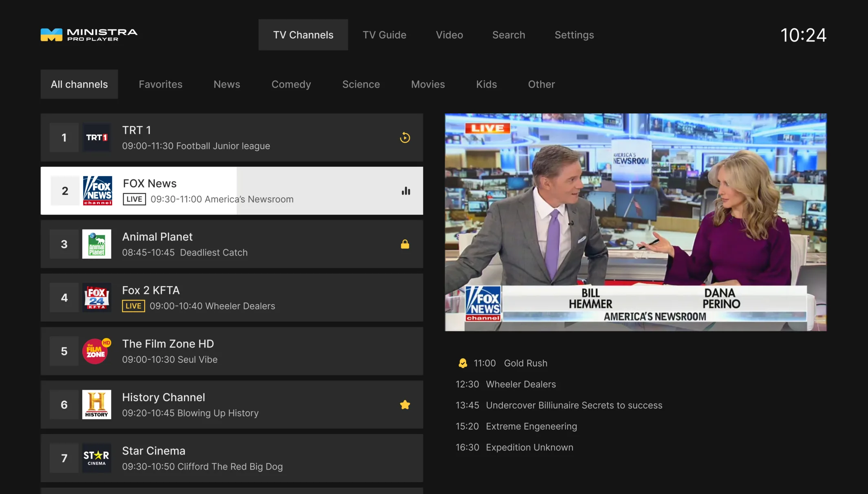Select the 12:30 Wheeler Dealers schedule entry
The height and width of the screenshot is (494, 868).
click(506, 384)
